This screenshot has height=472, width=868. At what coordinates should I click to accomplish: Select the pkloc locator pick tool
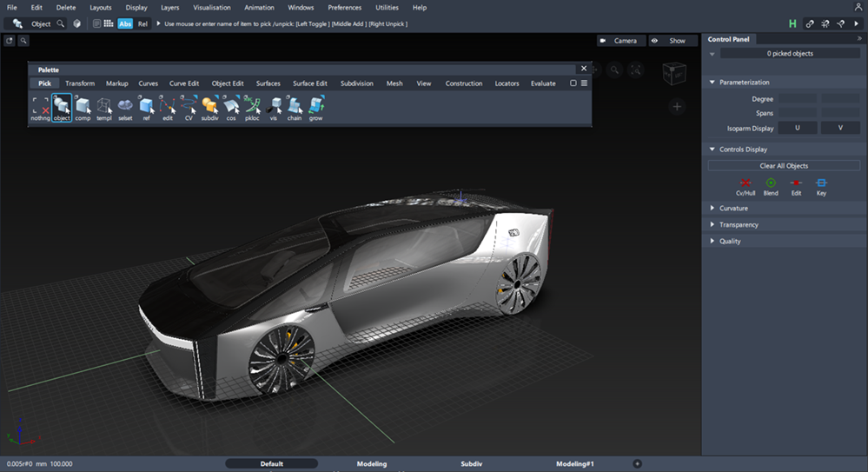pyautogui.click(x=252, y=108)
